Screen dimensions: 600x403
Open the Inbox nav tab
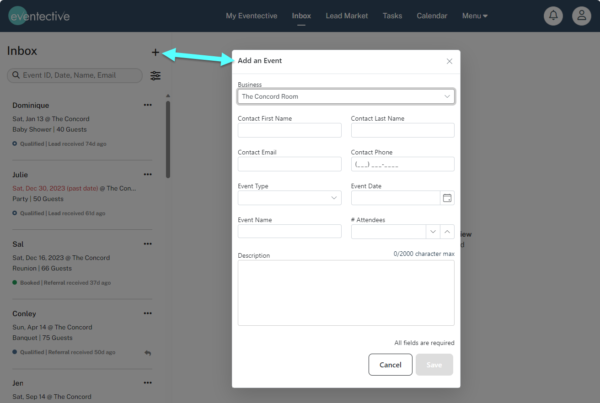click(301, 16)
